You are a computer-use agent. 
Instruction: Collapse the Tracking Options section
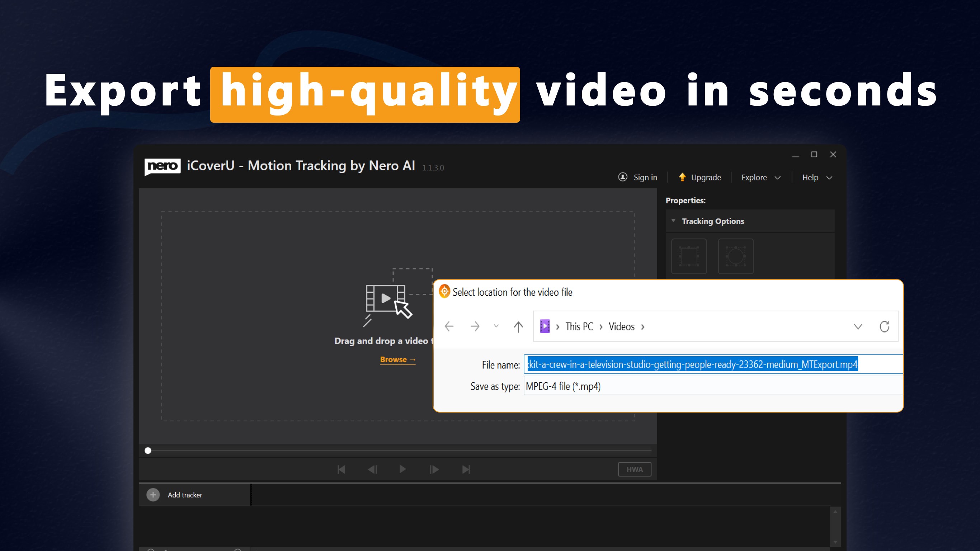[673, 221]
